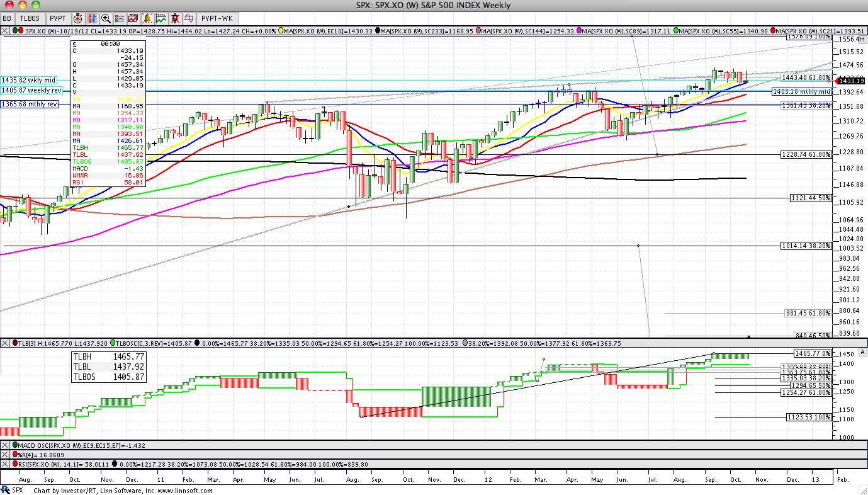Click the black SC233 moving average color dot

click(x=378, y=31)
